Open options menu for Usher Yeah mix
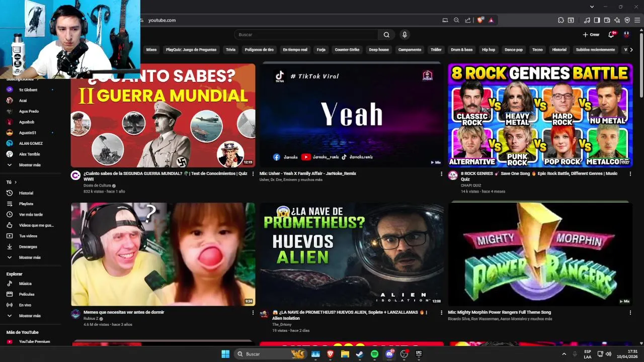Image resolution: width=644 pixels, height=362 pixels. point(442,173)
